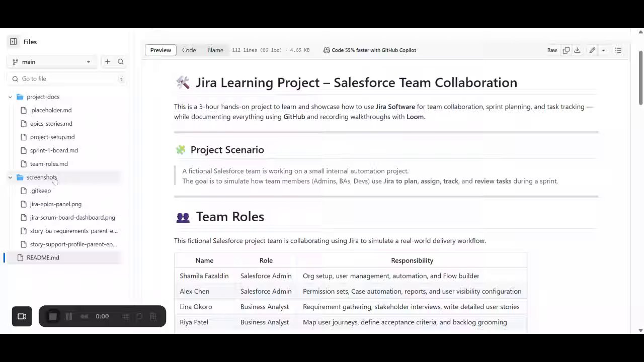Select README.md in file tree

tap(43, 258)
